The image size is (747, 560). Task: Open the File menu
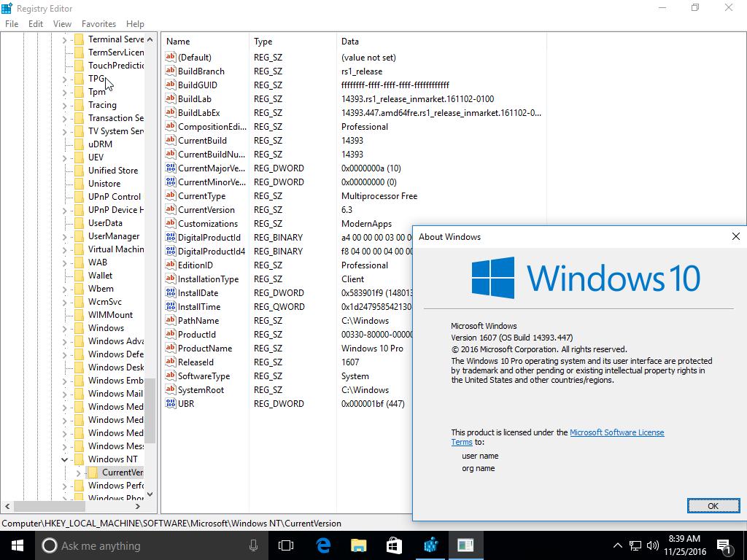click(x=12, y=24)
